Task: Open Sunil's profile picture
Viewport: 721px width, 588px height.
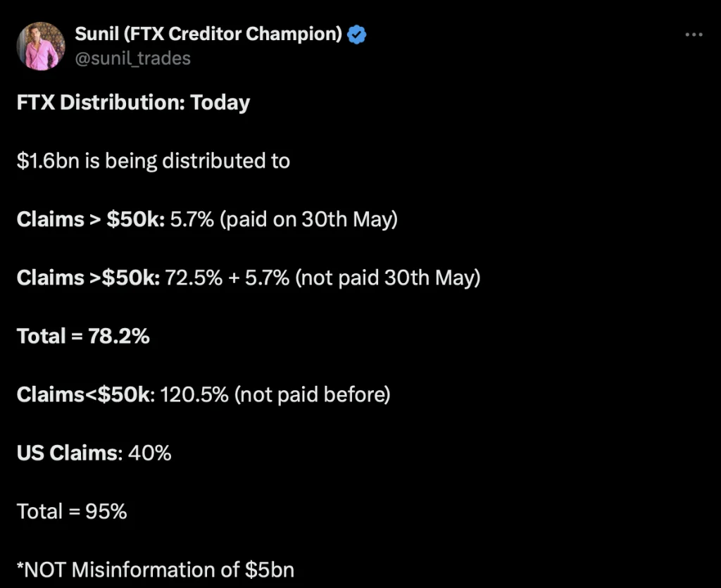Action: 41,46
